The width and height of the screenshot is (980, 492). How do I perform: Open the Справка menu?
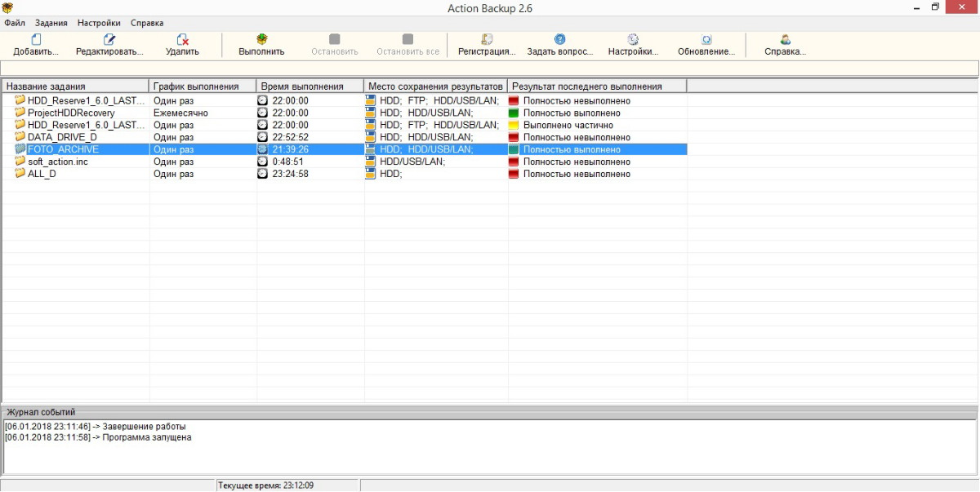coord(147,23)
